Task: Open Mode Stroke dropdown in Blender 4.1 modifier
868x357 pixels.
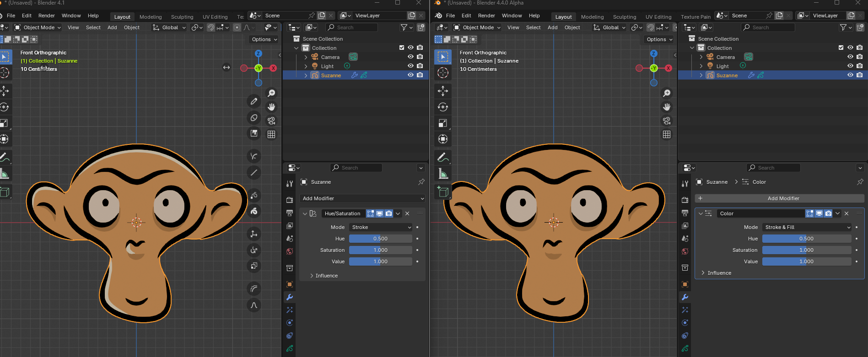Action: (381, 227)
